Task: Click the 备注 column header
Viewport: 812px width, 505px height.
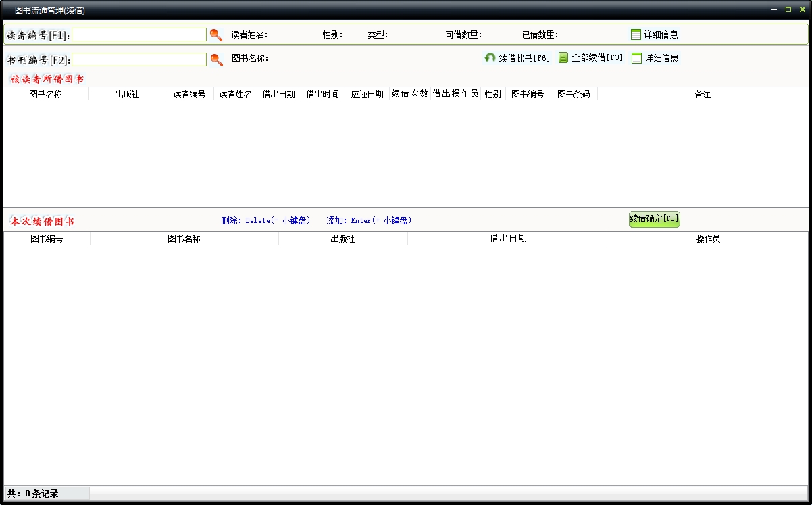Action: [703, 95]
